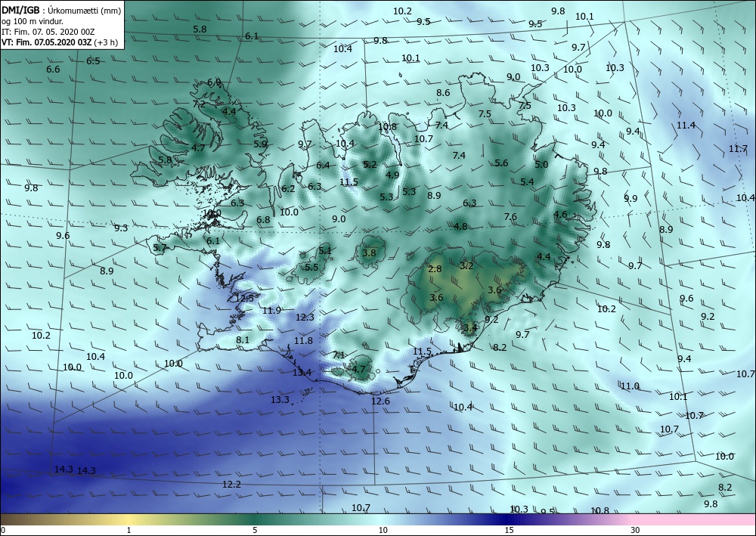Select the 5.6 map value
Viewport: 756px width, 536px height.
click(x=501, y=163)
